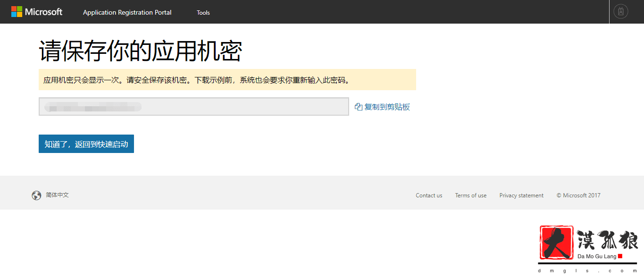The width and height of the screenshot is (644, 280).
Task: Click the 漠孤狼 calligraphy watermark text
Action: pyautogui.click(x=608, y=240)
